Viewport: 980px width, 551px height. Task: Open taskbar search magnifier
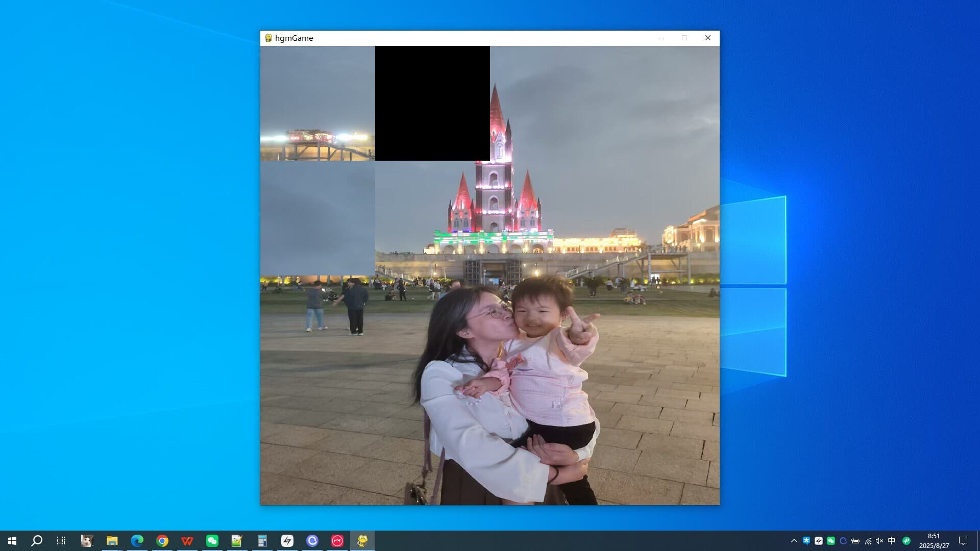[37, 541]
